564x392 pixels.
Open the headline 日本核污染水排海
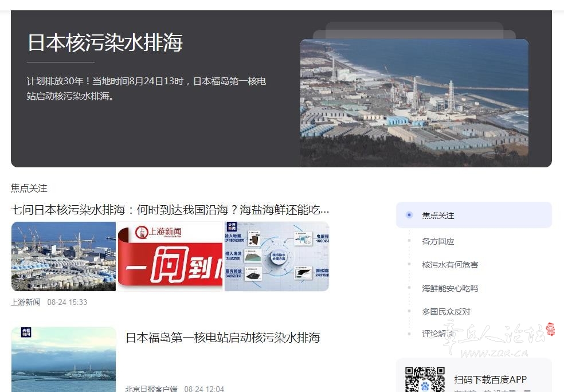(x=105, y=42)
